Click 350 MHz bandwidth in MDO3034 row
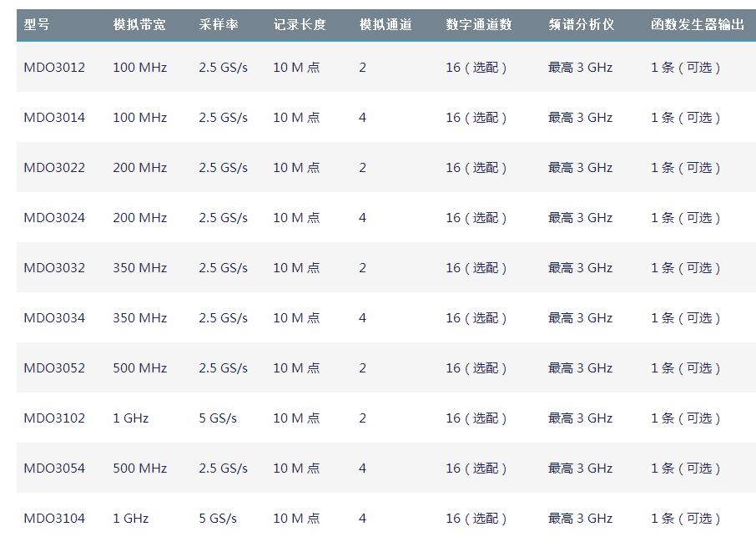This screenshot has height=547, width=756. coord(140,318)
